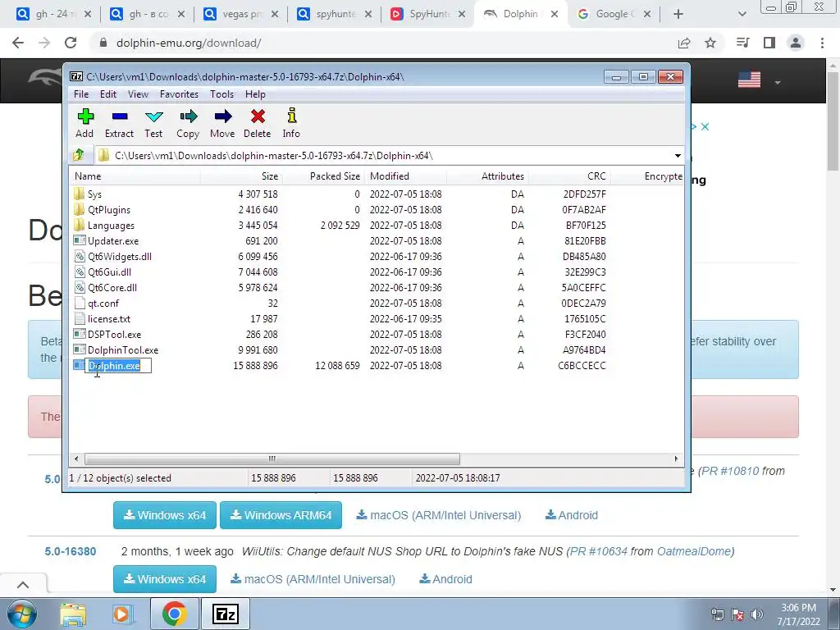Select the Updater.exe file icon
The height and width of the screenshot is (630, 840).
pos(80,240)
